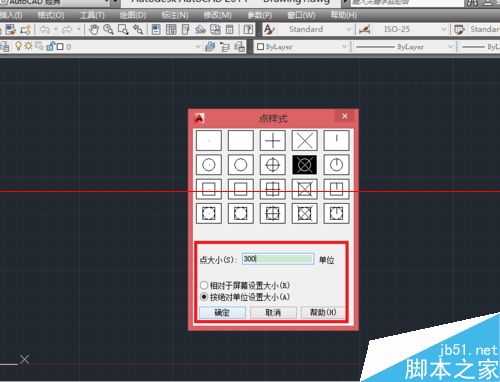Select the circle with tick point style

pyautogui.click(x=336, y=165)
